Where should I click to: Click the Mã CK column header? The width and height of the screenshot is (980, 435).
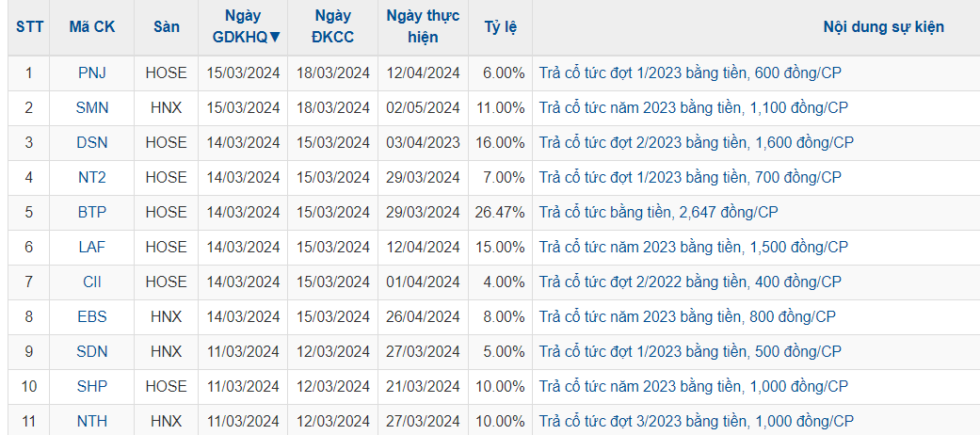[x=91, y=26]
